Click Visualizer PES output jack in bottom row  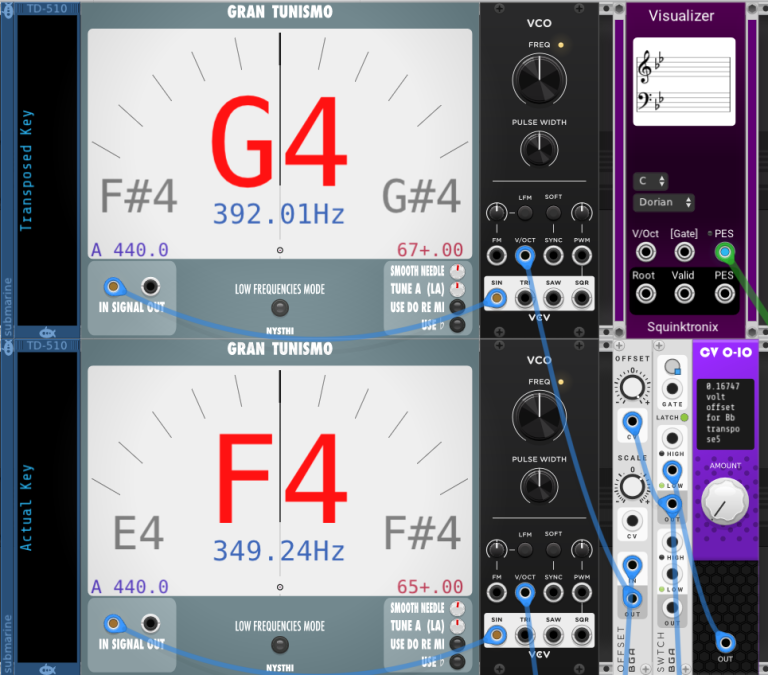[724, 294]
